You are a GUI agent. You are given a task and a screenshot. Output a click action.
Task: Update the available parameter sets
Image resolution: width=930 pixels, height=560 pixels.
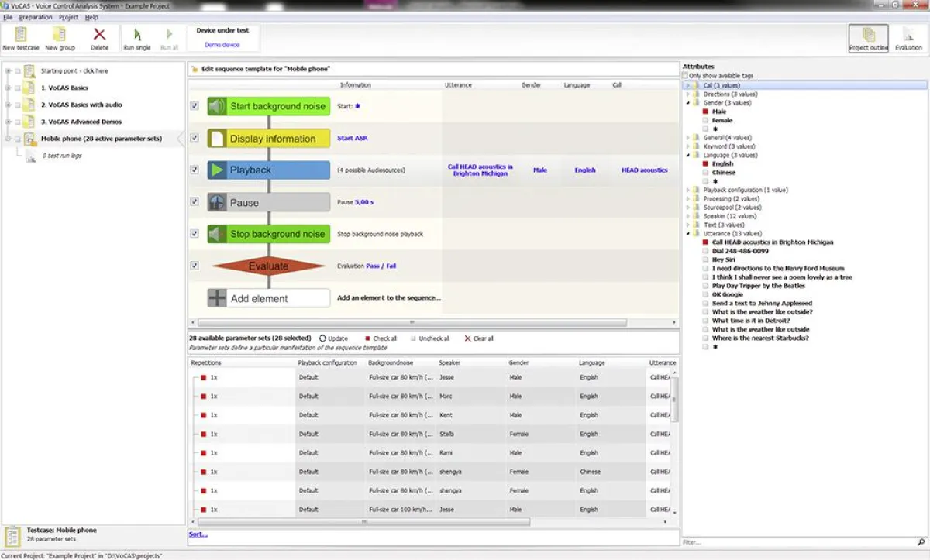334,338
